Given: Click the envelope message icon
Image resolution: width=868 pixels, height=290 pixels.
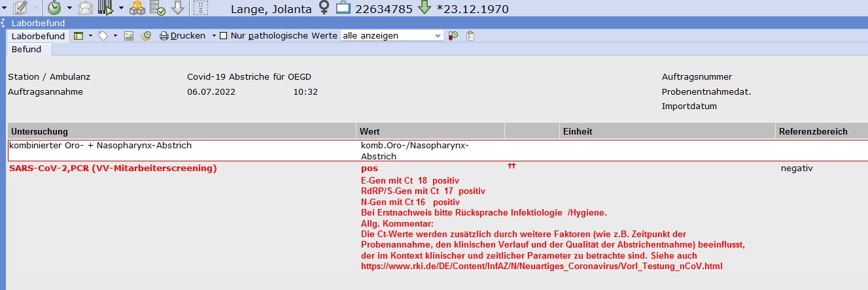Looking at the screenshot, I should click(x=85, y=8).
